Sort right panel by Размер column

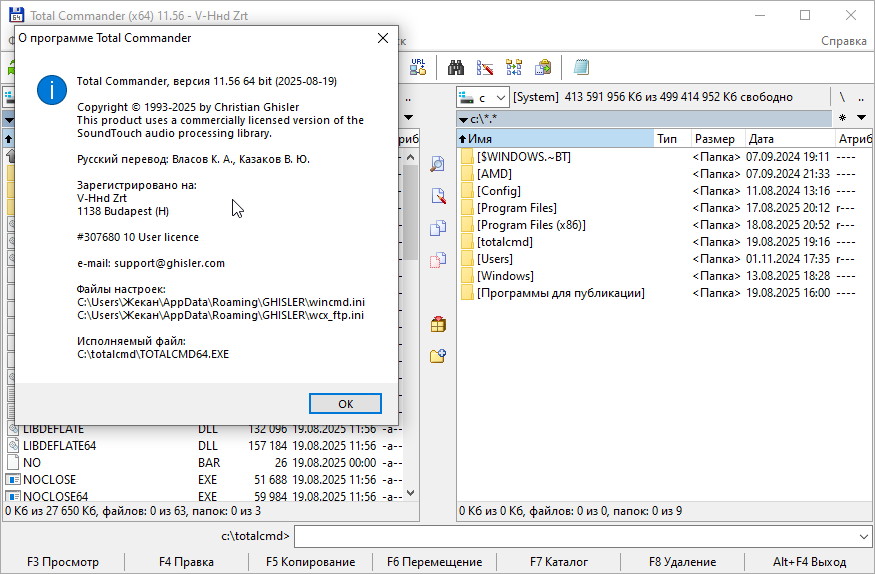tap(718, 138)
